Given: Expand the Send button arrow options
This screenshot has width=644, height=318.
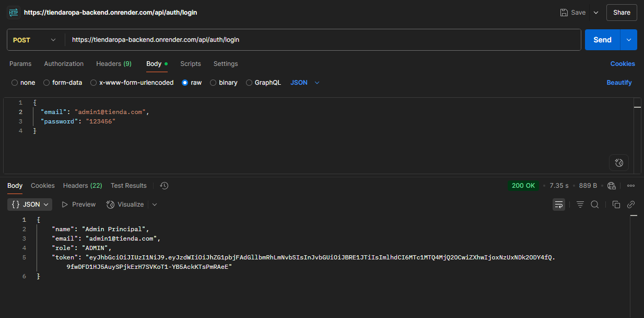Looking at the screenshot, I should [x=628, y=40].
